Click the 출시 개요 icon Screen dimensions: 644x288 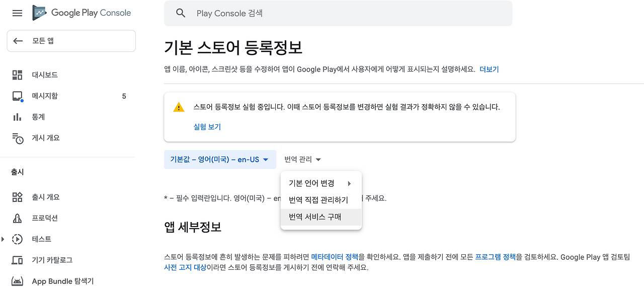[17, 197]
